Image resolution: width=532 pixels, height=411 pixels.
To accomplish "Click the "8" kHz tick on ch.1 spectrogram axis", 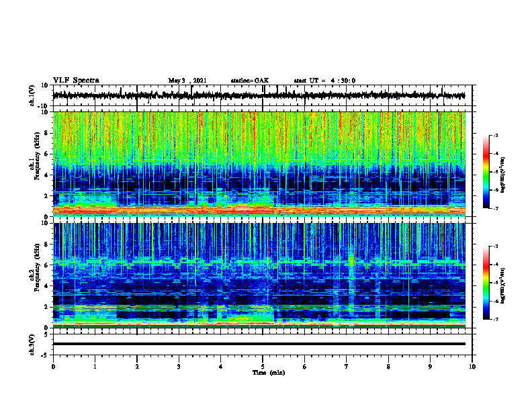I will click(x=46, y=133).
